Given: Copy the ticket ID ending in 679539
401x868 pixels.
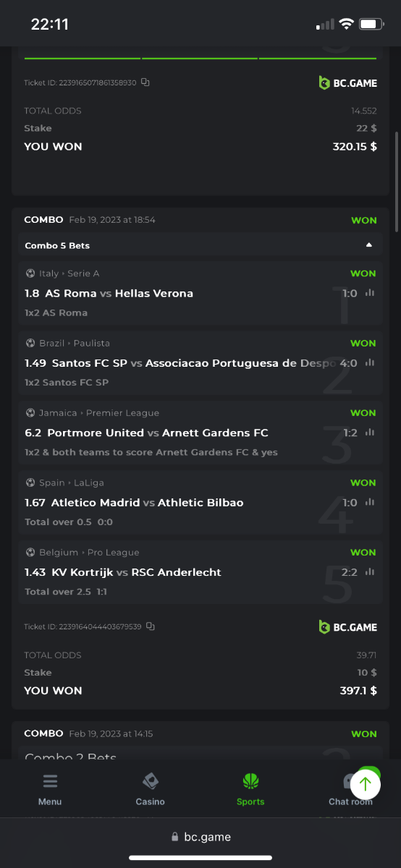Looking at the screenshot, I should pos(151,626).
